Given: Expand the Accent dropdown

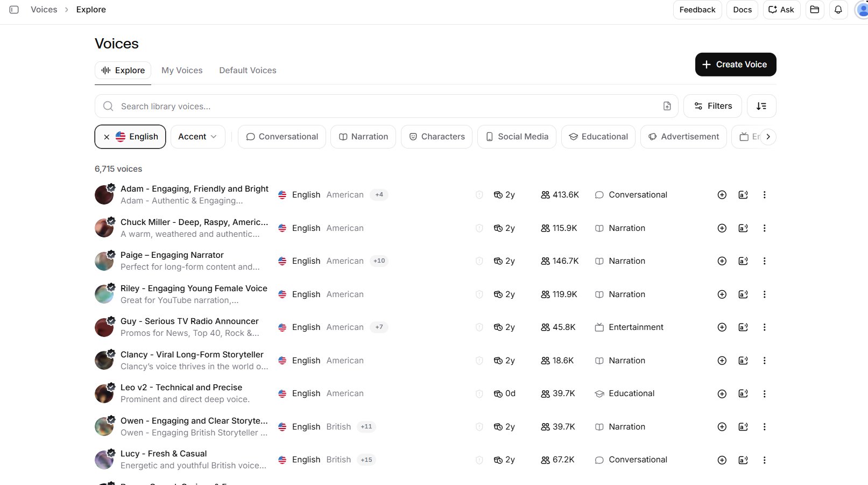Looking at the screenshot, I should [197, 137].
